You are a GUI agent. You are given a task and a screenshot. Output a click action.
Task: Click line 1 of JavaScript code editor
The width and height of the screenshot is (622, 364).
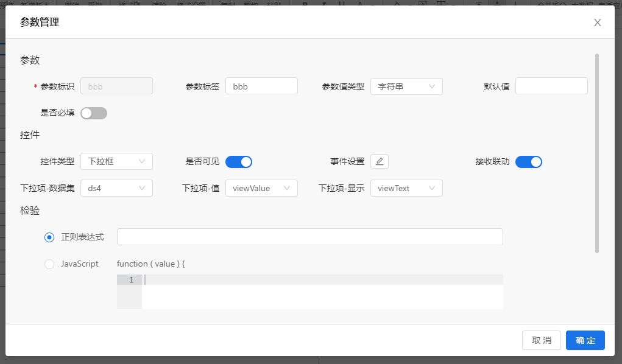point(322,280)
